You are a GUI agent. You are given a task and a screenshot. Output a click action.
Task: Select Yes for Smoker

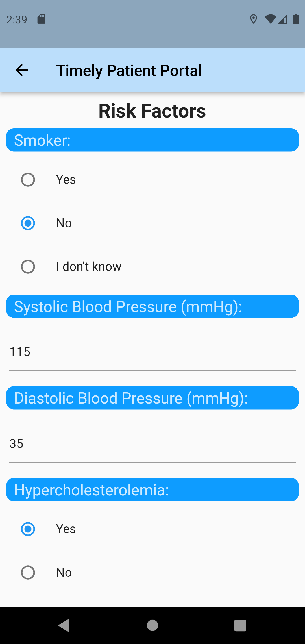click(152, 180)
